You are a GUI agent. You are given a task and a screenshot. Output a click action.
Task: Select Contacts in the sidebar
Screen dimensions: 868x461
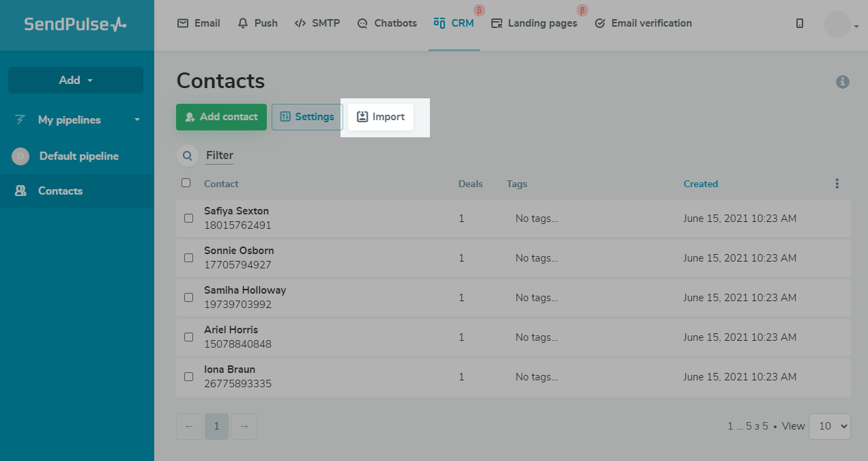tap(77, 191)
